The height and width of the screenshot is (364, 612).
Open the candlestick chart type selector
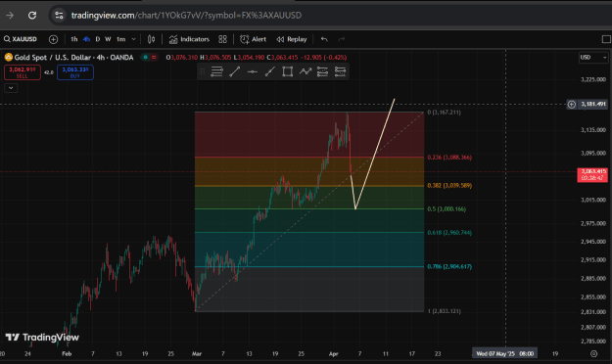tap(151, 39)
